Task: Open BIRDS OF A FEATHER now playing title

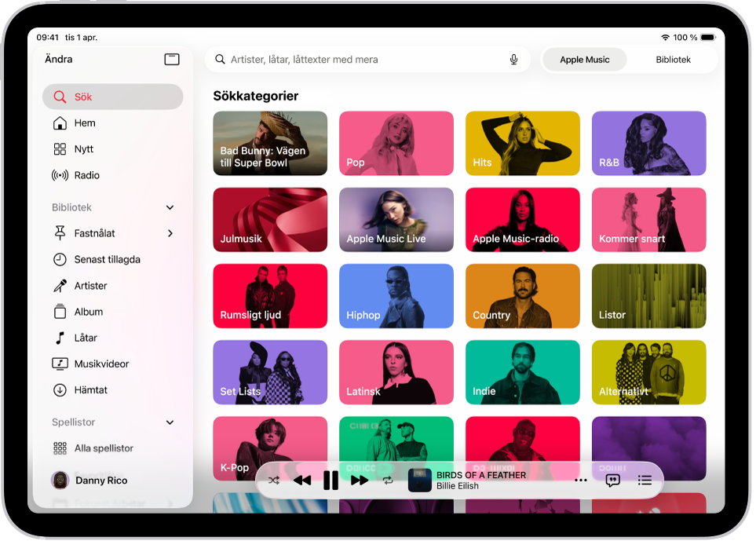Action: [x=480, y=475]
